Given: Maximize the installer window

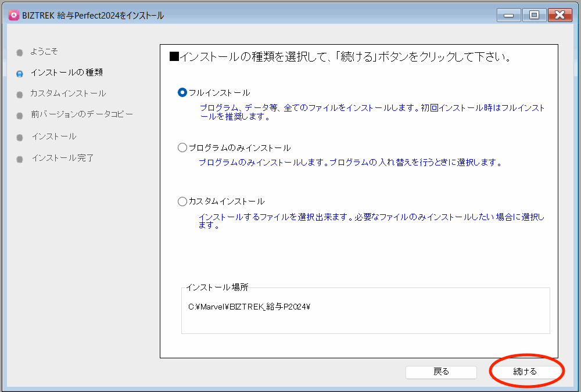Looking at the screenshot, I should (x=534, y=15).
